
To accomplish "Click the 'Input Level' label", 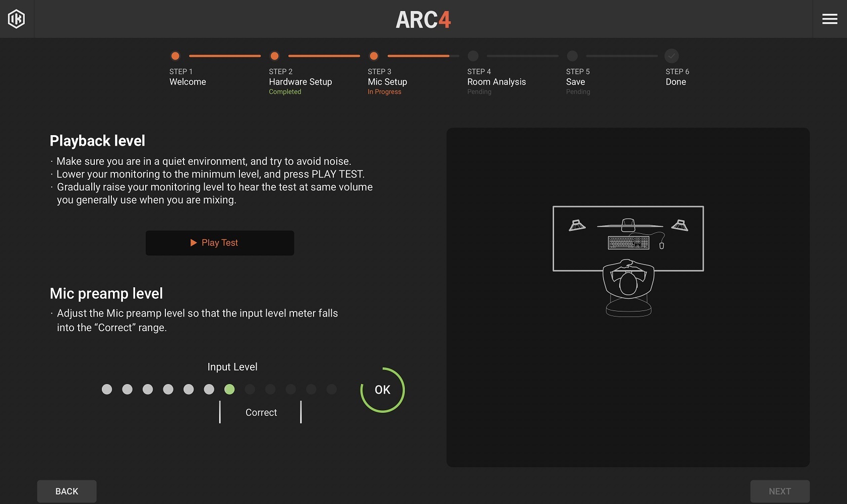I will click(232, 367).
